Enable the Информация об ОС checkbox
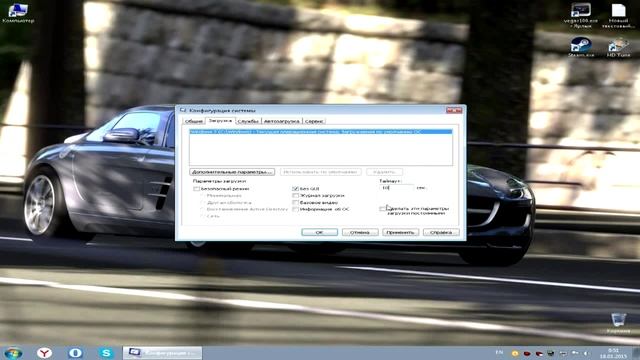This screenshot has width=640, height=360. pos(295,209)
